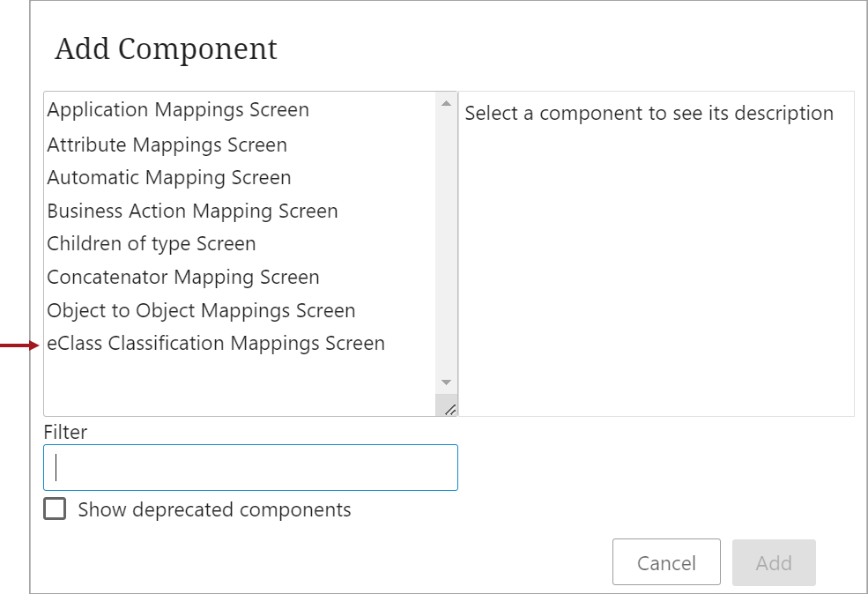868x594 pixels.
Task: Select eClass Classification Mappings Screen
Action: click(x=240, y=343)
